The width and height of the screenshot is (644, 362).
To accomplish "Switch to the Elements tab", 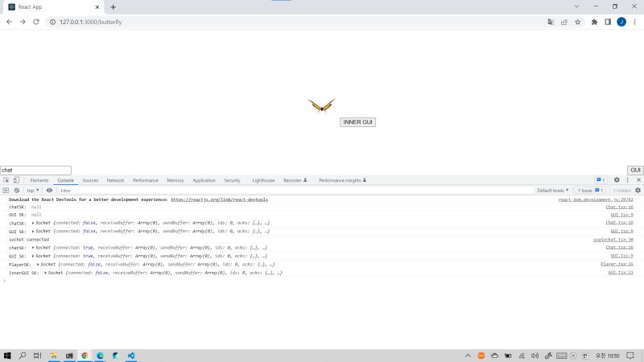I will (x=39, y=180).
